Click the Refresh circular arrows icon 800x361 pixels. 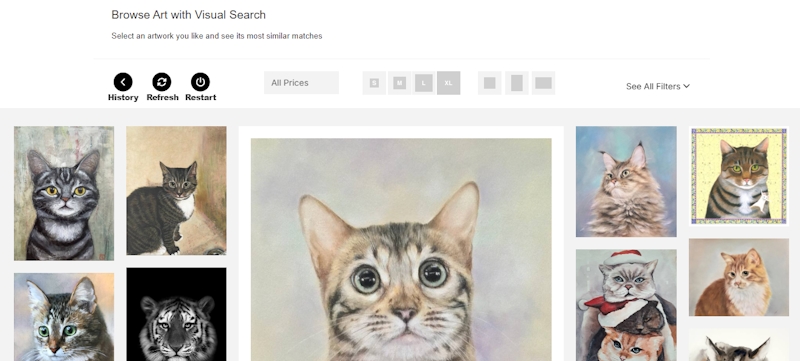162,82
